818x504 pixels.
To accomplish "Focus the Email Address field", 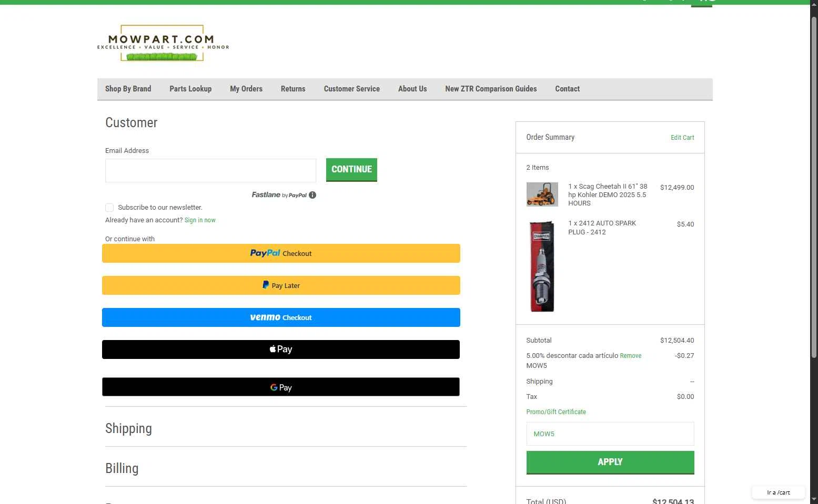I will (x=210, y=170).
